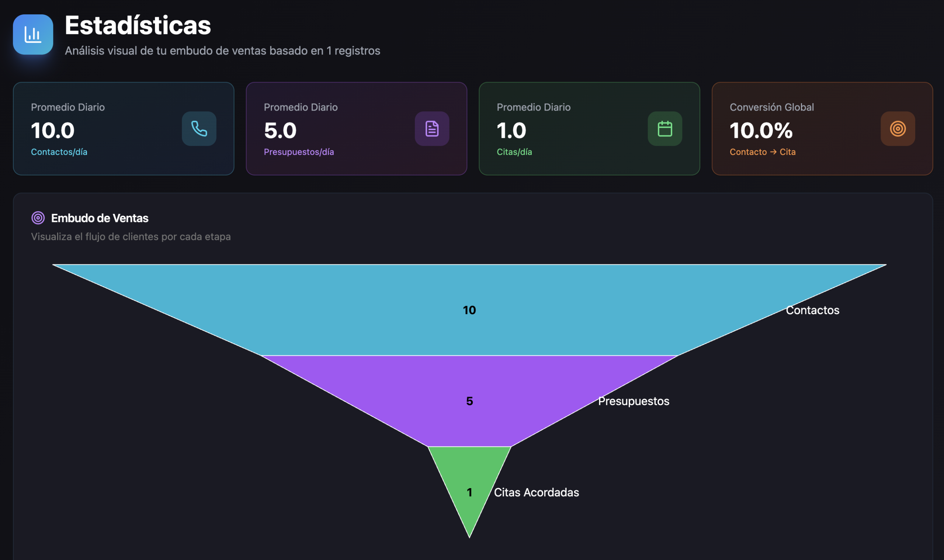944x560 pixels.
Task: Click the Contacto → Cita orange text
Action: click(762, 152)
